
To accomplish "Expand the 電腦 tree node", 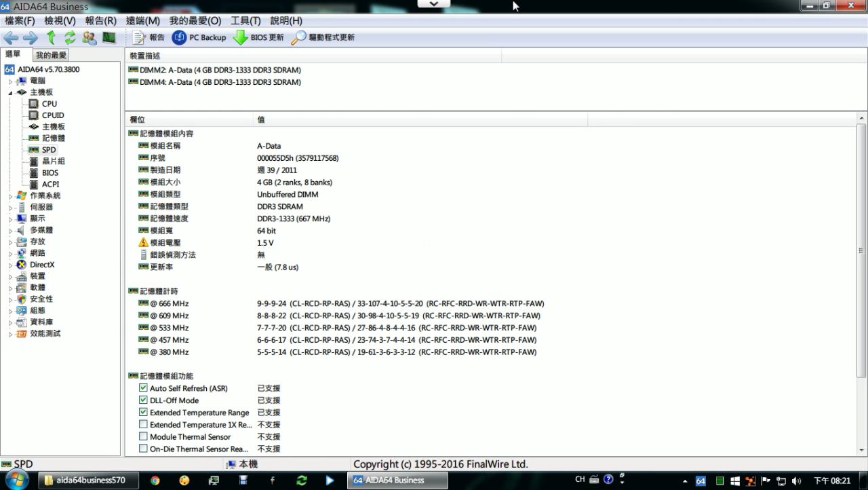I will [x=10, y=81].
